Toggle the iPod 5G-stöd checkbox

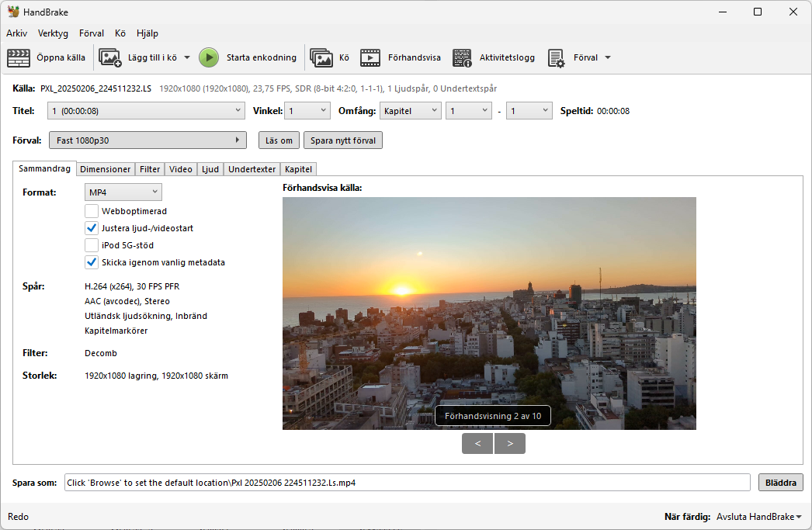point(92,245)
